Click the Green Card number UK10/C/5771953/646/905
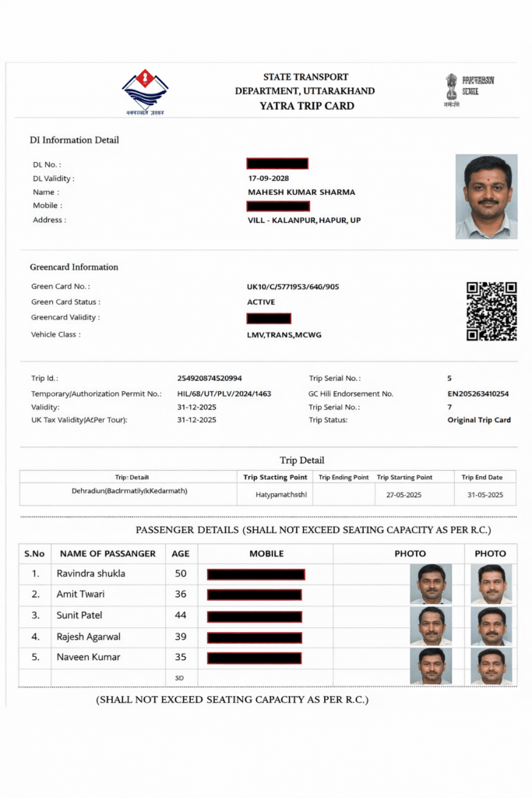The height and width of the screenshot is (798, 532). (x=293, y=287)
